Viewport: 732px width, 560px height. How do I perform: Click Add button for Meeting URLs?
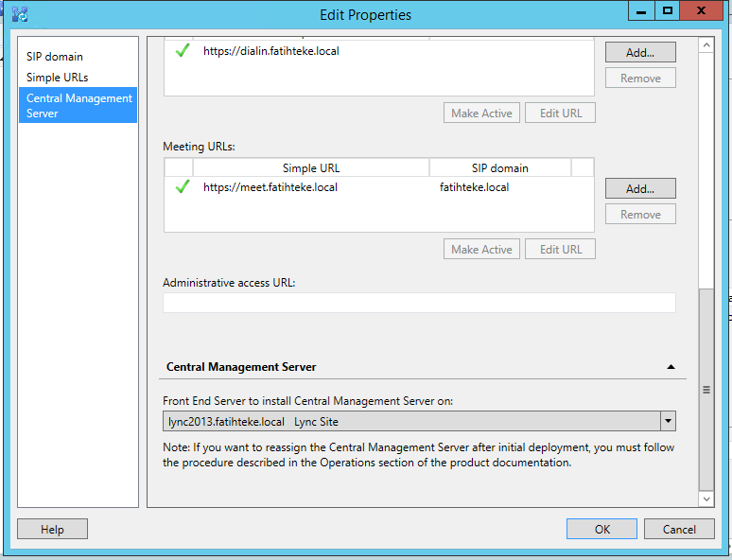tap(640, 188)
